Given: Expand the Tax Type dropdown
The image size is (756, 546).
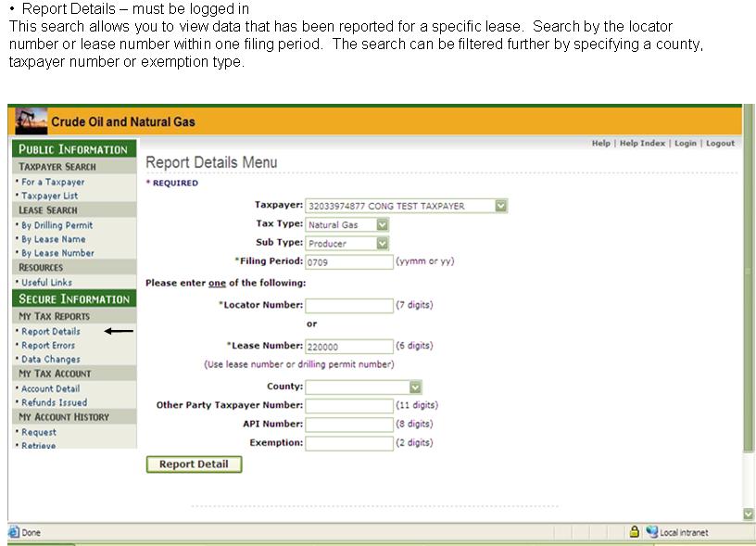Looking at the screenshot, I should [x=382, y=224].
